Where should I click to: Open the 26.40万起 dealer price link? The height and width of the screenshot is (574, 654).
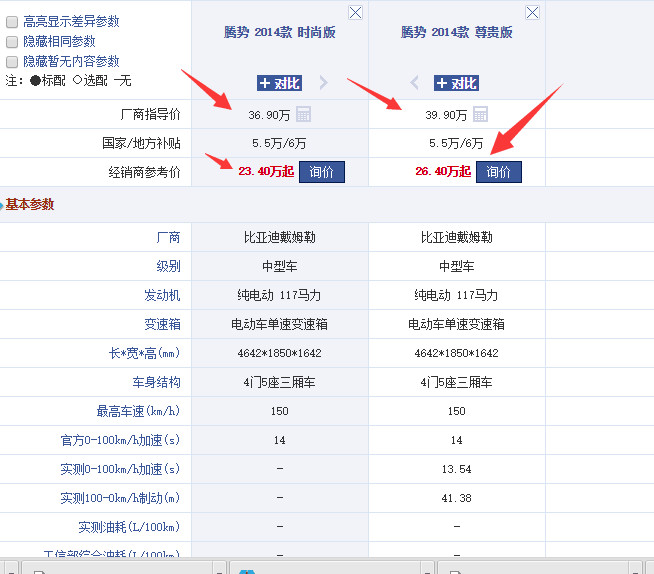tap(443, 171)
